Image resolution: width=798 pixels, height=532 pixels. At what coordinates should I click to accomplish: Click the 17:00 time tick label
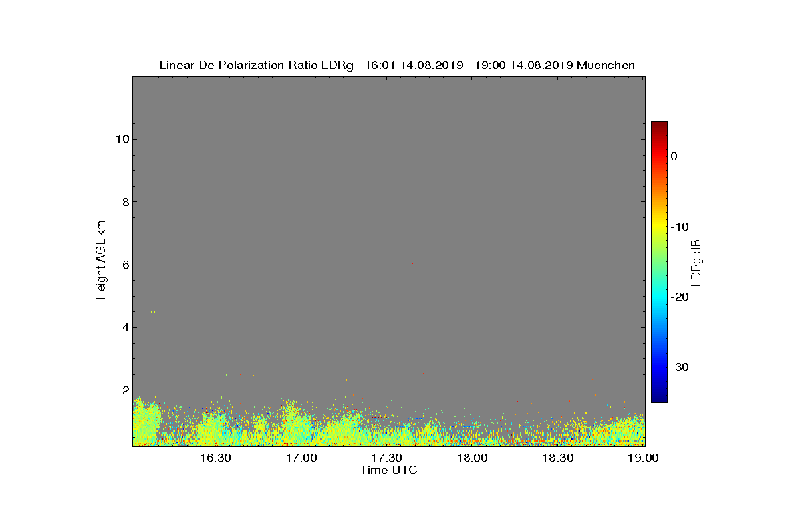(x=301, y=458)
